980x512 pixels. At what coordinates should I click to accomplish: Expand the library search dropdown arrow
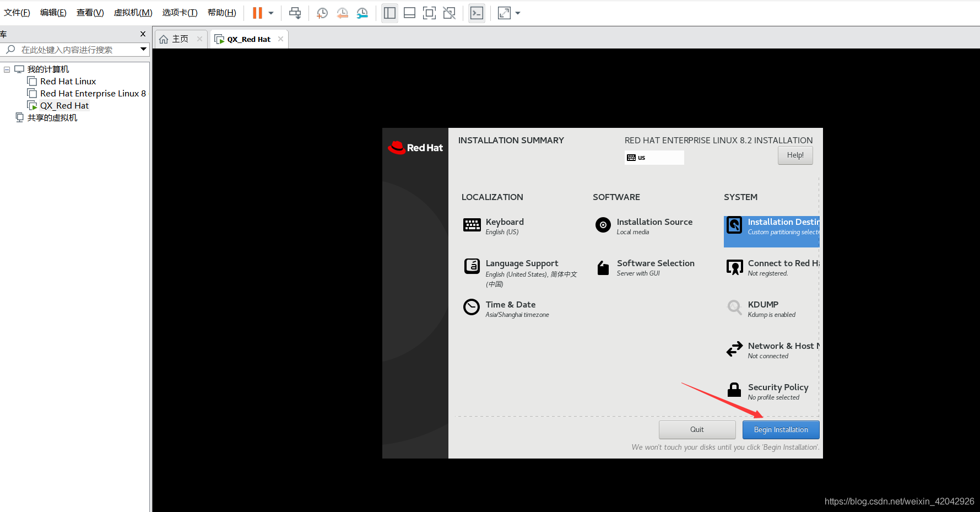[143, 50]
